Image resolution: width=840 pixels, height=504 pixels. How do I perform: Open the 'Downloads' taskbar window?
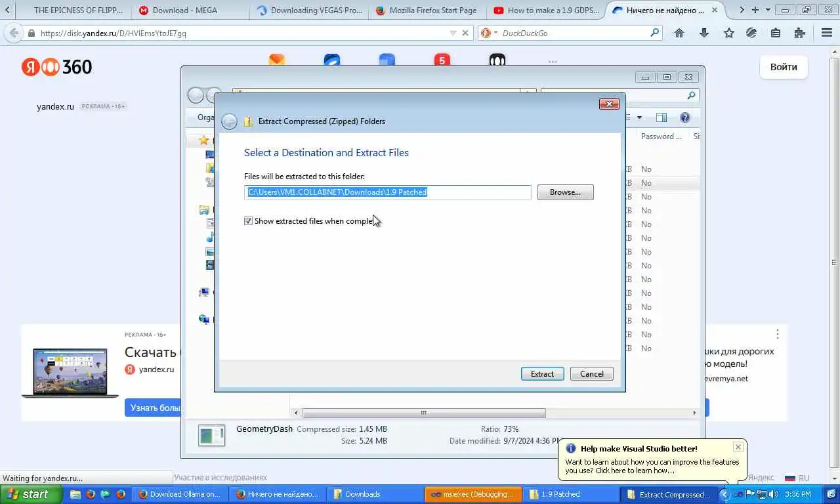pyautogui.click(x=376, y=494)
